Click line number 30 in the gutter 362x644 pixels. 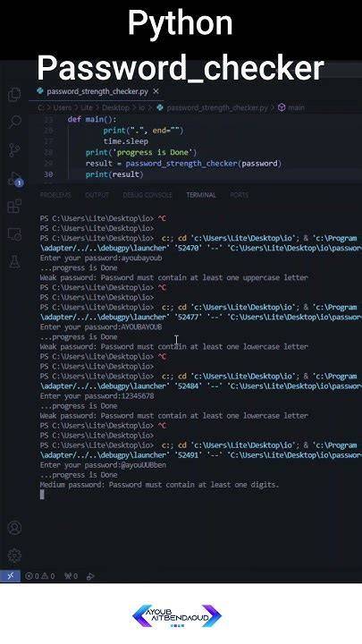click(x=48, y=174)
